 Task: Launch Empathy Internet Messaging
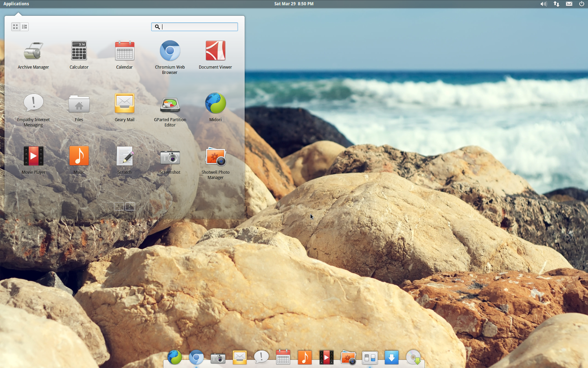(x=33, y=110)
